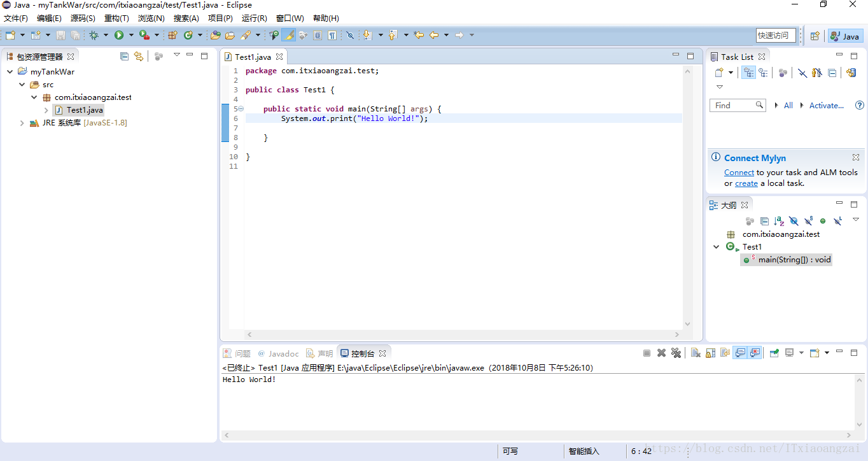Collapse Test1 class in outline view

point(717,247)
